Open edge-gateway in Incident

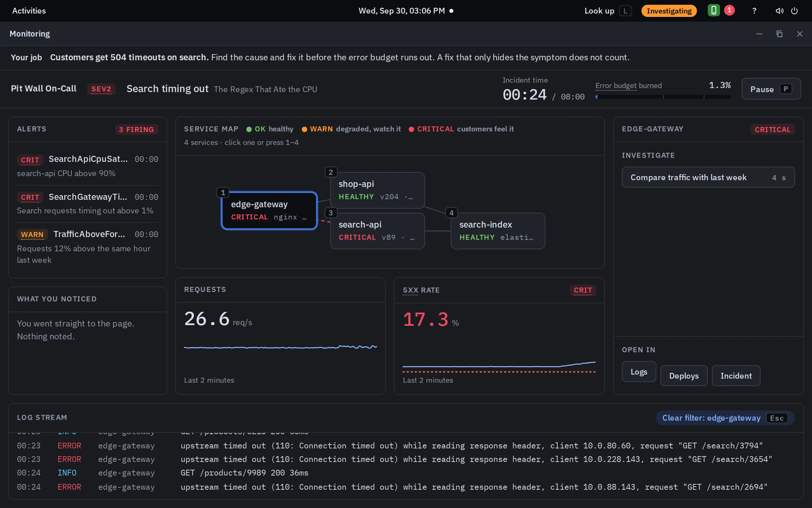click(736, 376)
